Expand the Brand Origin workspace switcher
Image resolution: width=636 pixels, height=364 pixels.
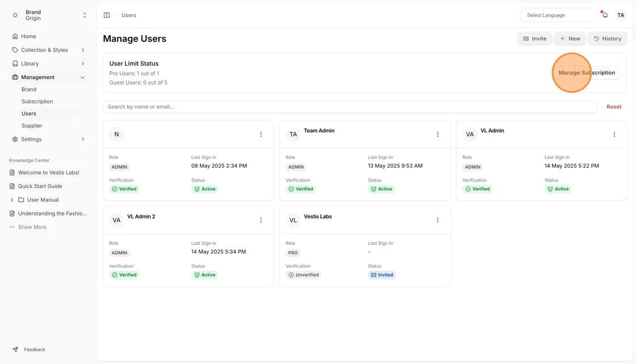[85, 15]
